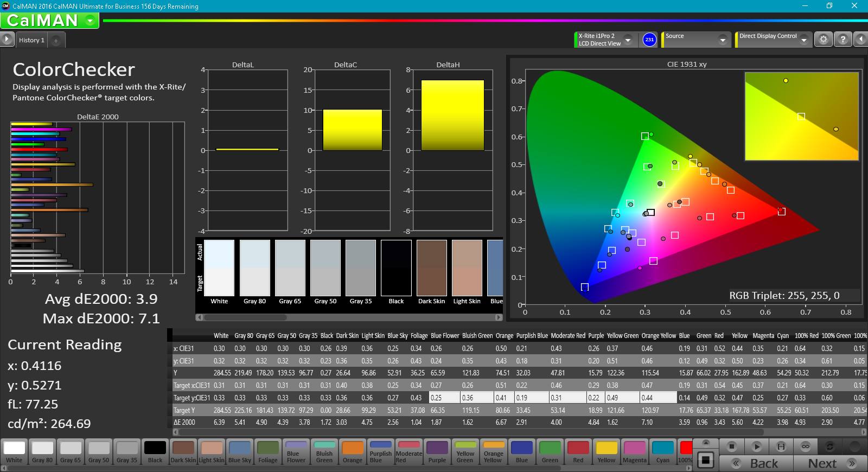Click the read series bracket icon
868x472 pixels.
pos(781,447)
